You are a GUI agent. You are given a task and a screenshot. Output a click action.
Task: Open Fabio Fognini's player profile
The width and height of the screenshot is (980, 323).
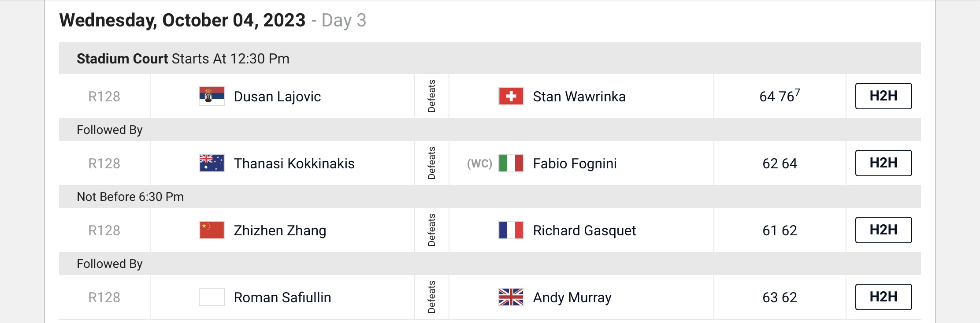pyautogui.click(x=575, y=163)
